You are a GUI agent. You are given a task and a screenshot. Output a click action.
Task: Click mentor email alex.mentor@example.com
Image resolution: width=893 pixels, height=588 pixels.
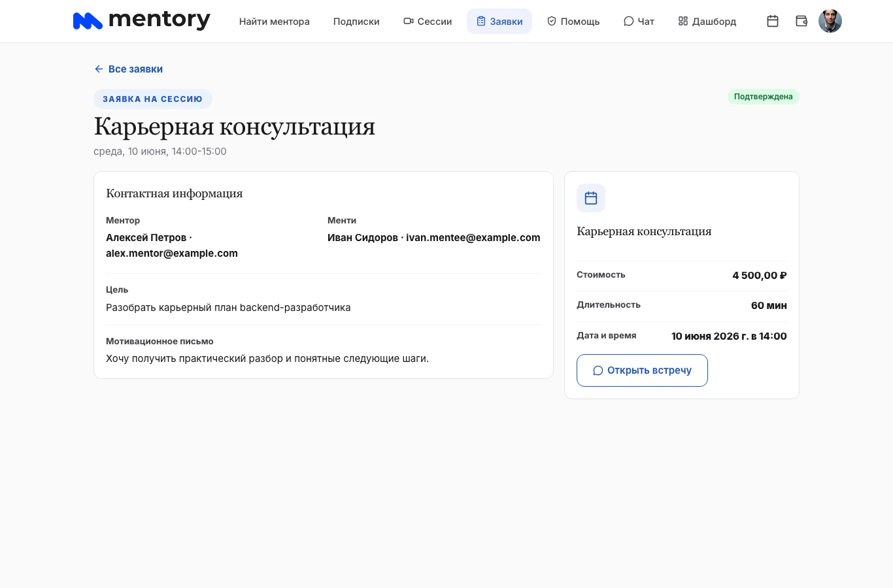coord(172,253)
